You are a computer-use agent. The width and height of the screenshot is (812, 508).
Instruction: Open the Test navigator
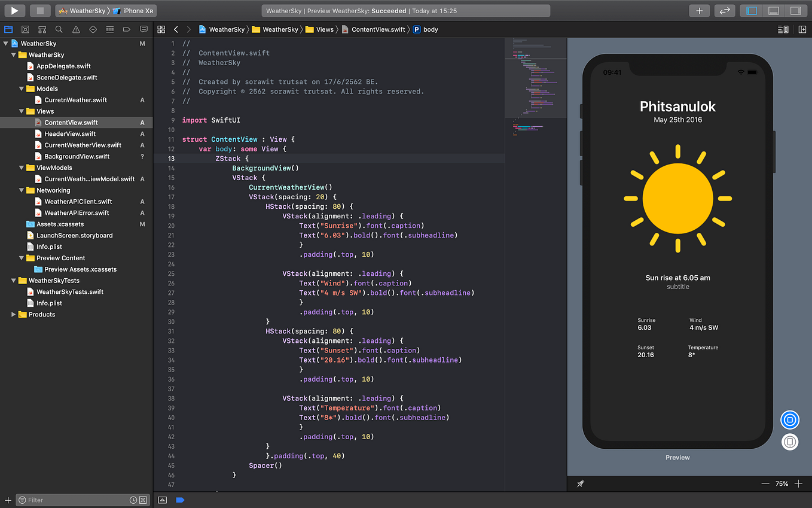(91, 29)
